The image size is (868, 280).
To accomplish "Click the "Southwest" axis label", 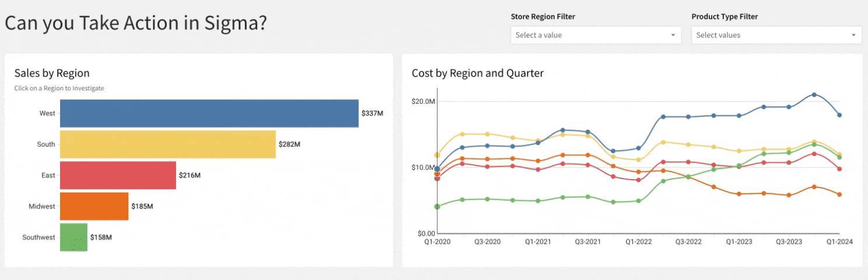I will click(38, 237).
